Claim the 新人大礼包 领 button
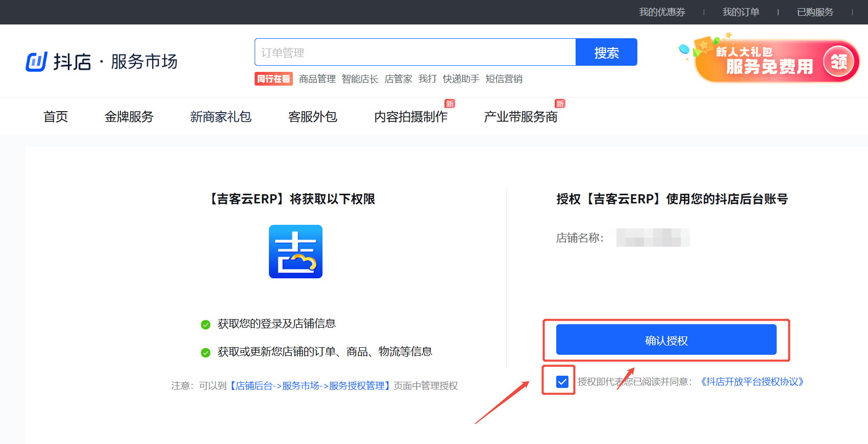 click(838, 62)
